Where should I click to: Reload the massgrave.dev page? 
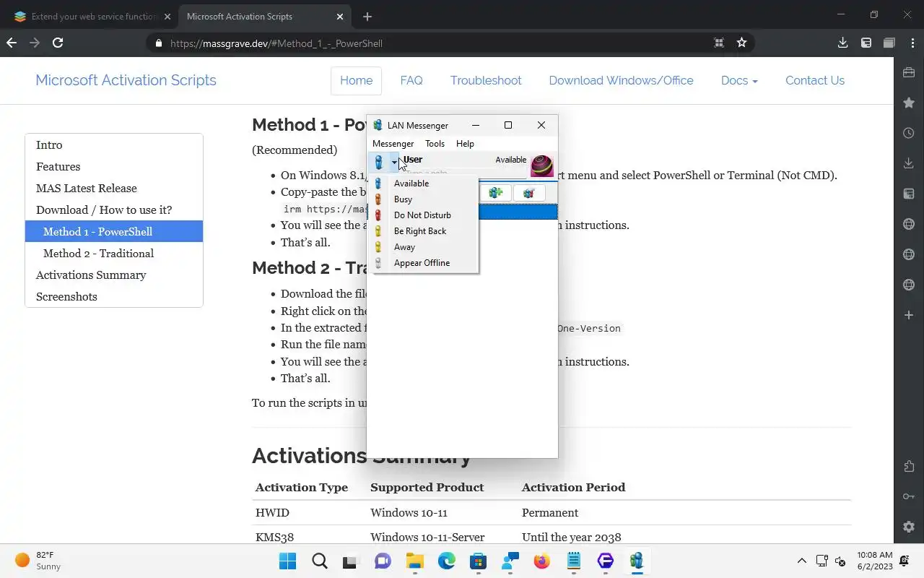point(58,43)
